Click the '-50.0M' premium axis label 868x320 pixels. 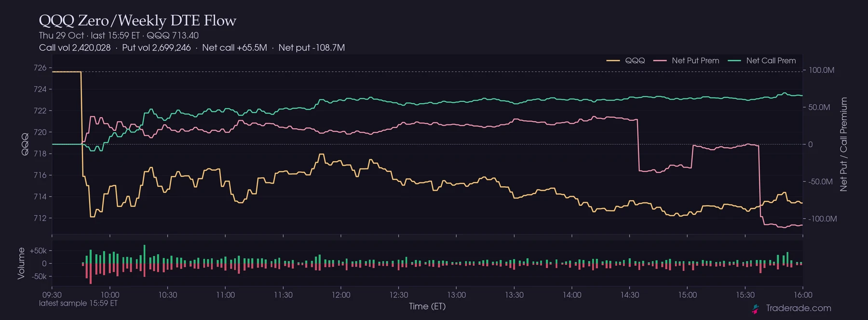click(821, 182)
